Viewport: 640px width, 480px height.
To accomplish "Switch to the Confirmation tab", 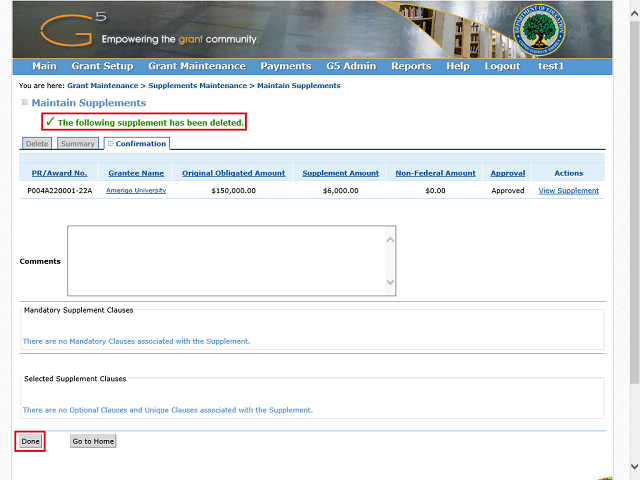I will point(138,144).
